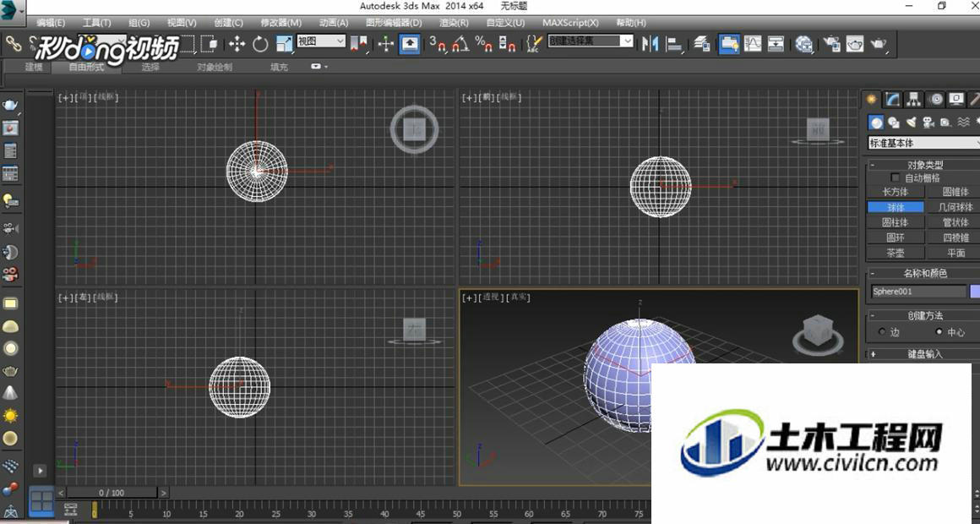The width and height of the screenshot is (980, 524).
Task: Activate the Select and Scale tool
Action: tap(284, 44)
